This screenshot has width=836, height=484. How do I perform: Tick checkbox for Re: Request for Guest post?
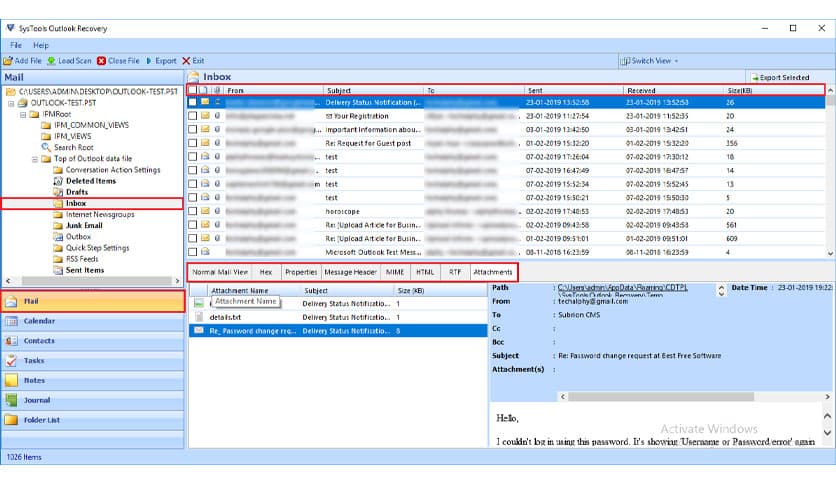point(192,143)
